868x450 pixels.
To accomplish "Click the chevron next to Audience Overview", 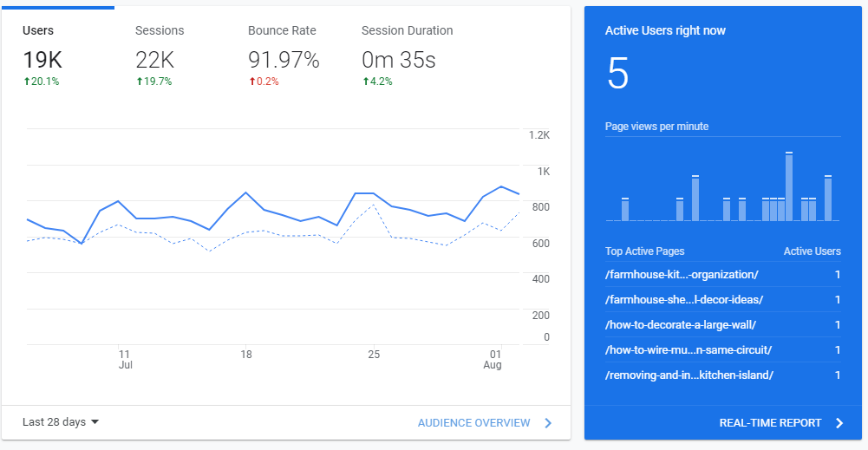I will 548,423.
